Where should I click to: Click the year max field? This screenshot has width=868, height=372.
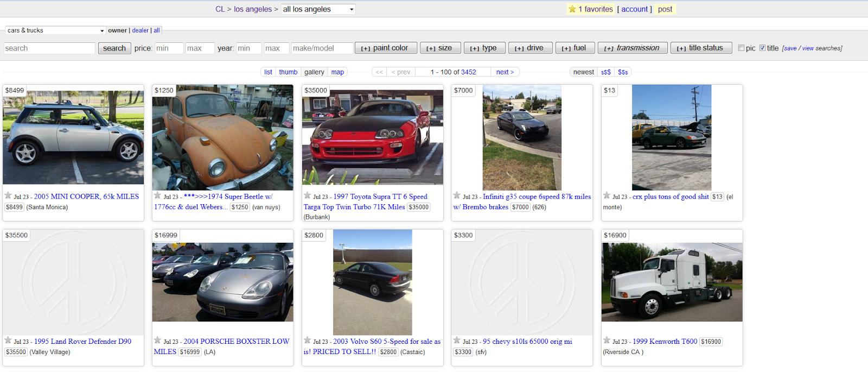[x=277, y=48]
